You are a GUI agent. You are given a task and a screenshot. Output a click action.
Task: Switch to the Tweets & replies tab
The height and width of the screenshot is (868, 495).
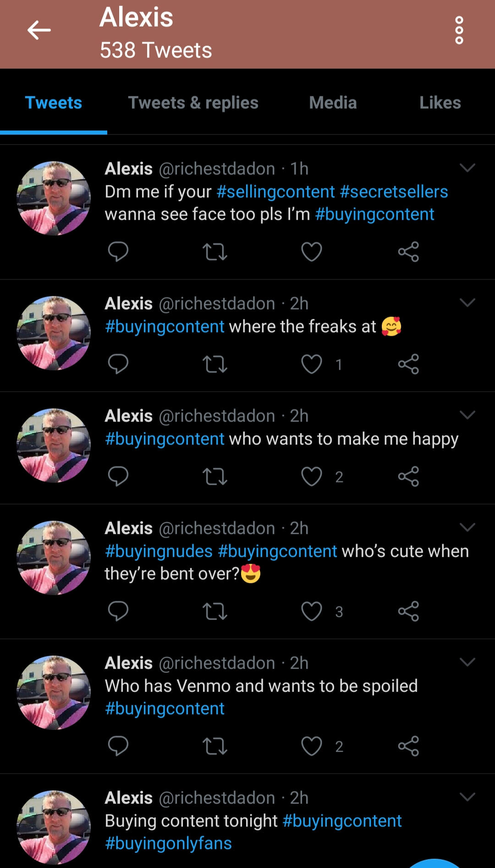(193, 103)
